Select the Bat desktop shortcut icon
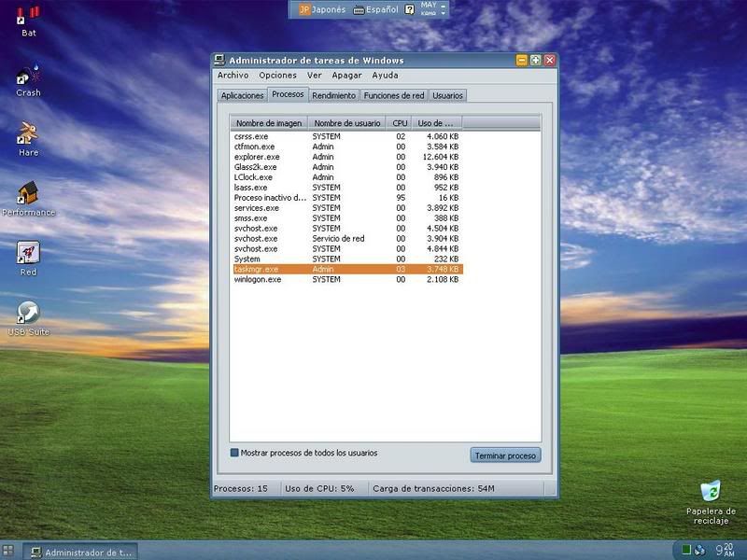The width and height of the screenshot is (747, 560). [28, 15]
